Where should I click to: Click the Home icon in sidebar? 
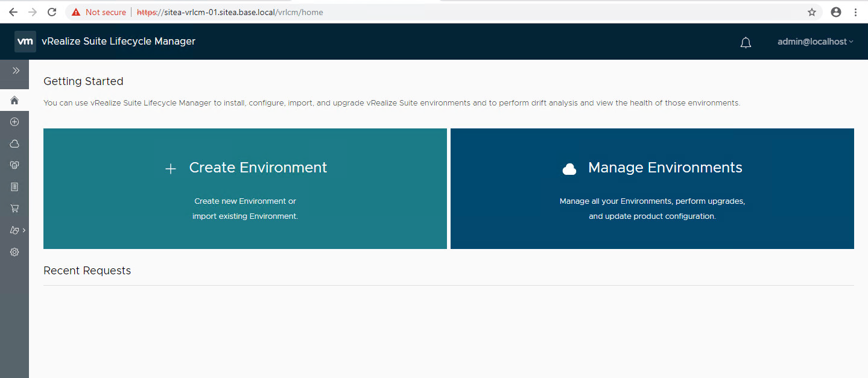(x=14, y=100)
